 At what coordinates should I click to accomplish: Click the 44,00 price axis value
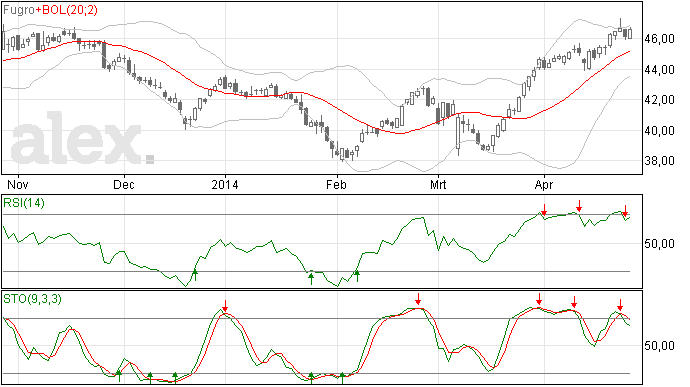(659, 70)
